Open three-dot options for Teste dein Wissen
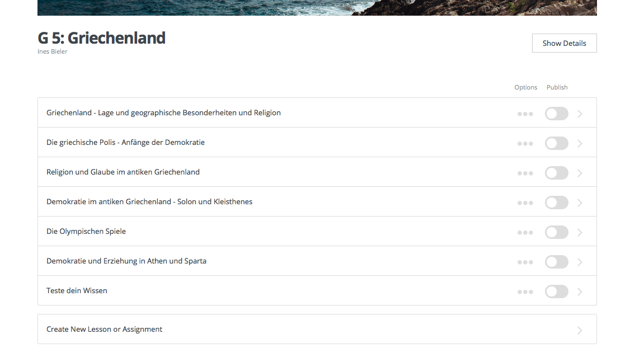 (x=525, y=292)
